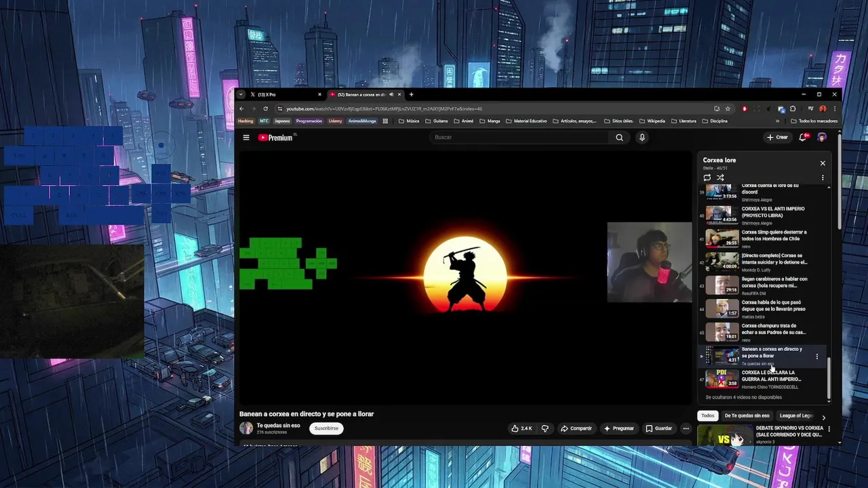868x488 pixels.
Task: Like the video (2.4 K)
Action: [521, 428]
